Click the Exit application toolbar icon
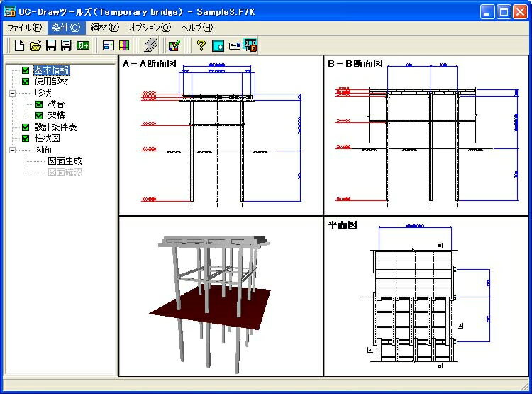Screen dimensions: 532x394 (x=83, y=45)
